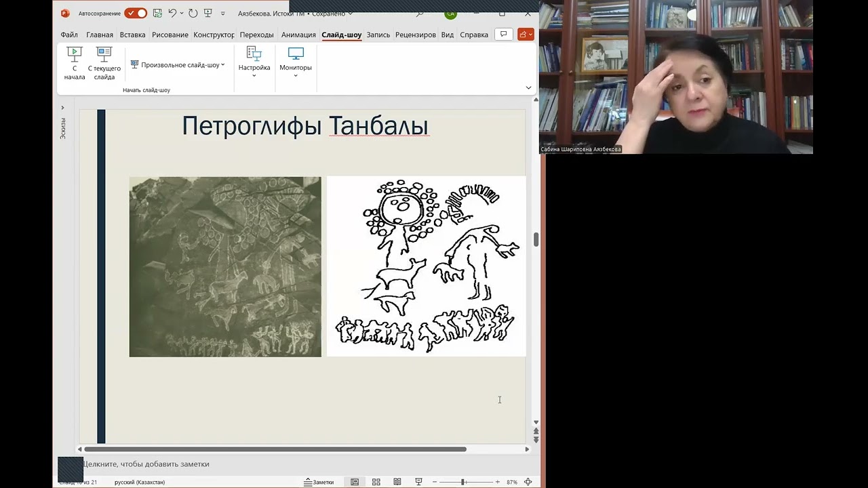Zoom in with the plus button
Viewport: 868px width, 488px height.
coord(497,482)
